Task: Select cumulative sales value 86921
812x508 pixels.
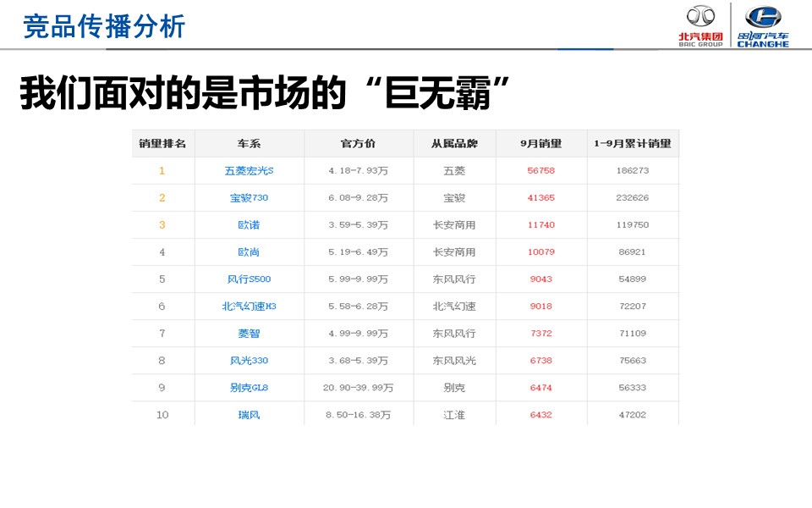Action: tap(633, 252)
